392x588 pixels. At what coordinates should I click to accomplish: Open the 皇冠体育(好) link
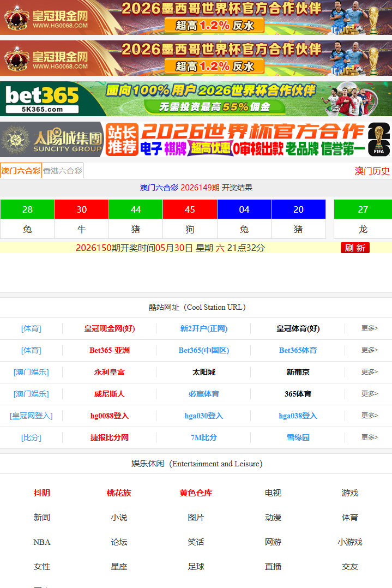click(x=298, y=328)
